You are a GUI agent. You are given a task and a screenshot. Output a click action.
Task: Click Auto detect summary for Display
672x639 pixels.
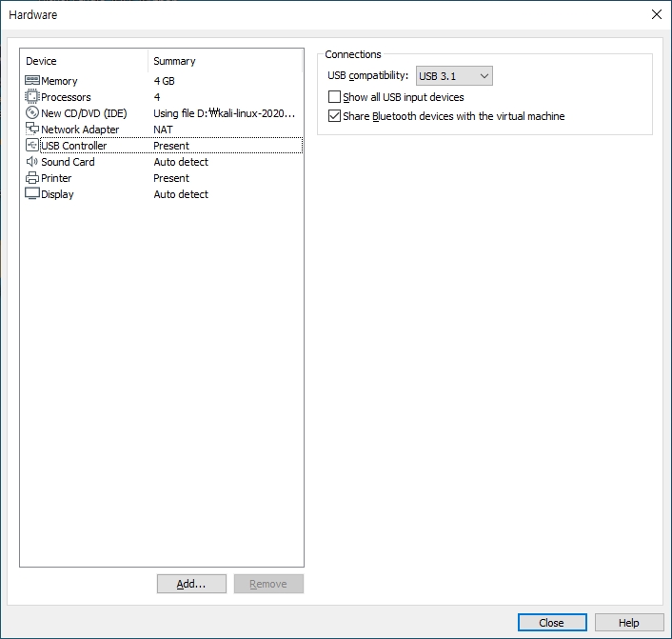[x=181, y=194]
